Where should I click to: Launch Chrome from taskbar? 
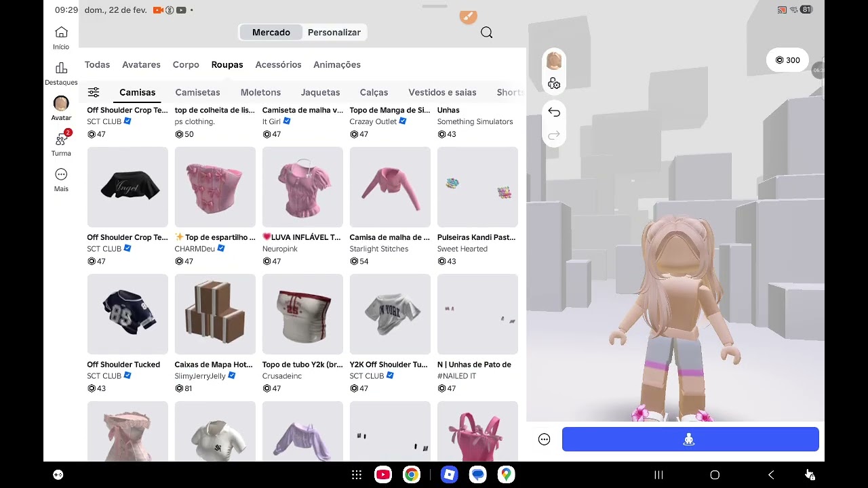click(411, 475)
